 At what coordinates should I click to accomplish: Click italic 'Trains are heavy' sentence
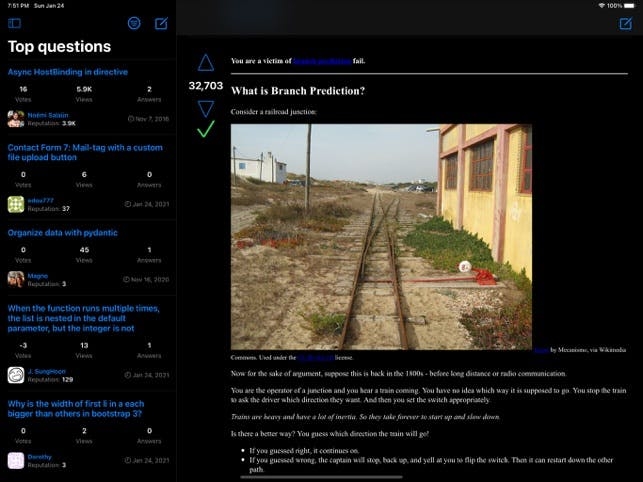(365, 417)
